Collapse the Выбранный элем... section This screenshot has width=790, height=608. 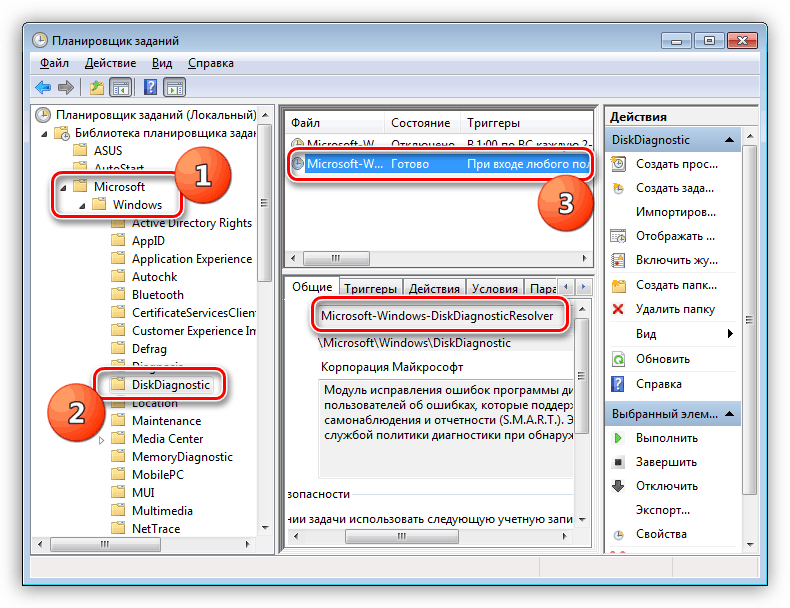point(729,414)
